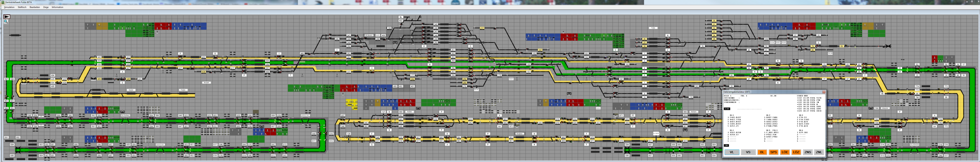Click the orange LÖE button
The image size is (980, 162).
point(785,152)
